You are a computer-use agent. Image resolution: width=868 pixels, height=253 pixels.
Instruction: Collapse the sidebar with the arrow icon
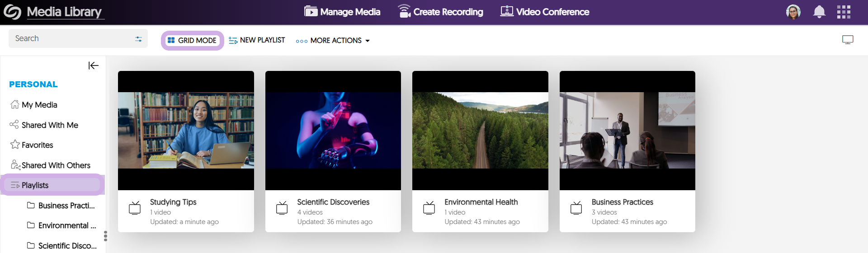click(x=93, y=66)
